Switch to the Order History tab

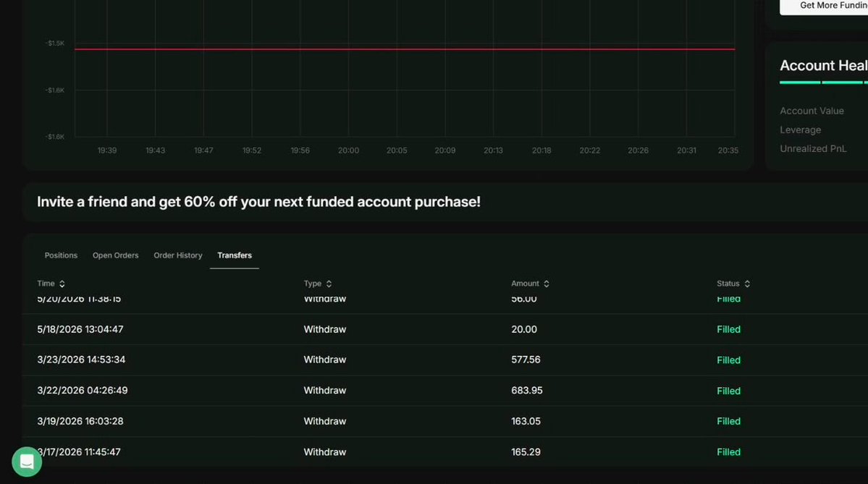click(177, 255)
